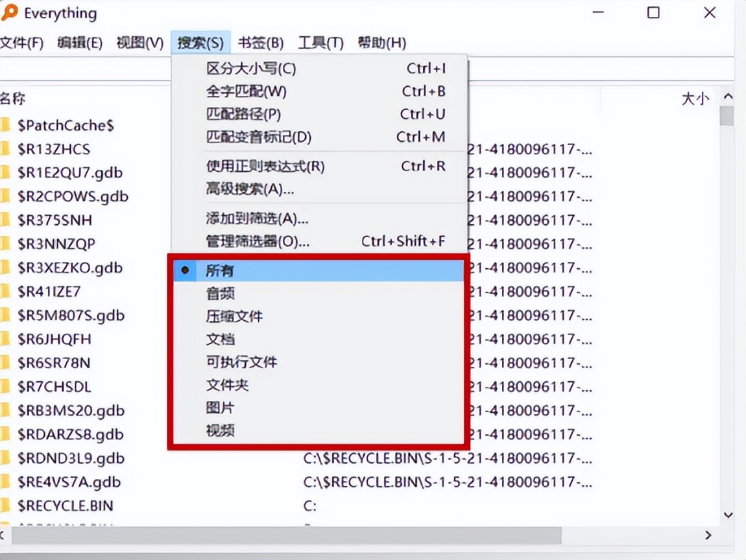Click folder icon of $RB3MS20.gdb
The image size is (746, 560).
point(5,410)
